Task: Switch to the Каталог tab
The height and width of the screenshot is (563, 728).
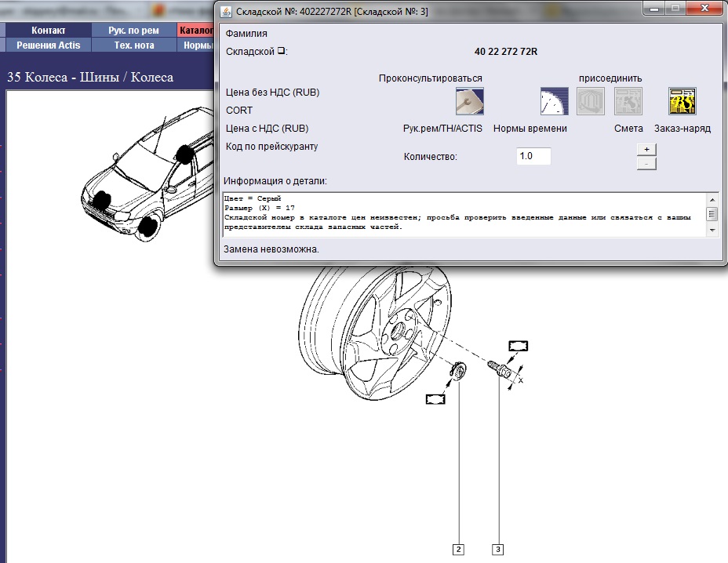Action: tap(196, 31)
